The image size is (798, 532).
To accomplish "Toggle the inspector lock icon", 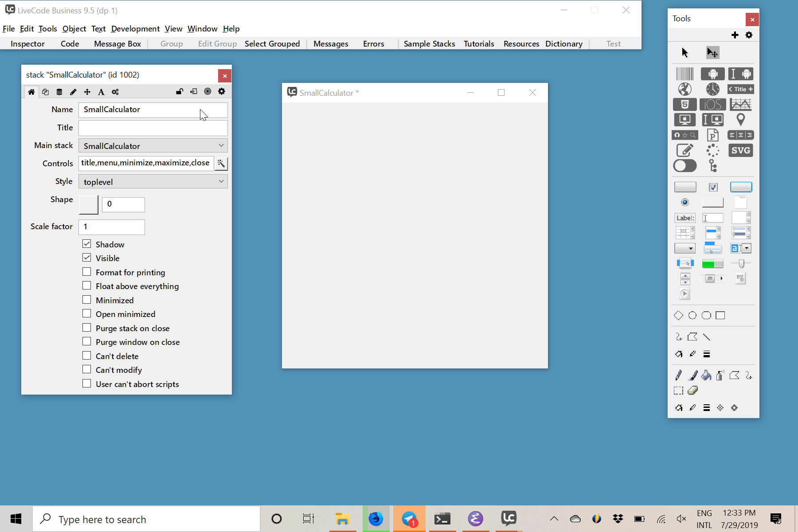I will pos(180,91).
